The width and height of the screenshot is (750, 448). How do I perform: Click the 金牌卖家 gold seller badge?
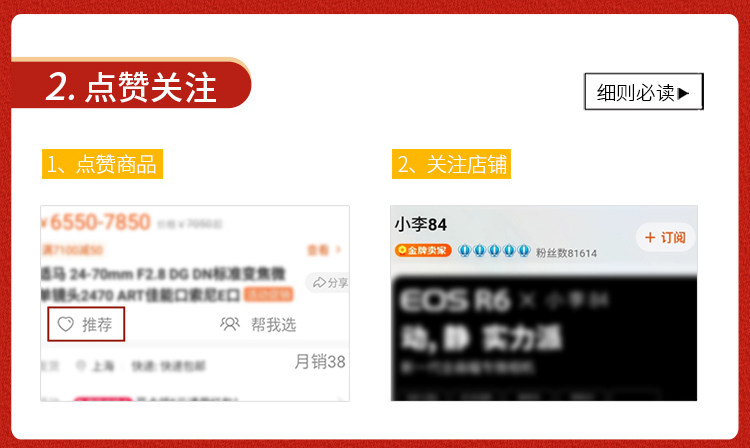pyautogui.click(x=423, y=251)
